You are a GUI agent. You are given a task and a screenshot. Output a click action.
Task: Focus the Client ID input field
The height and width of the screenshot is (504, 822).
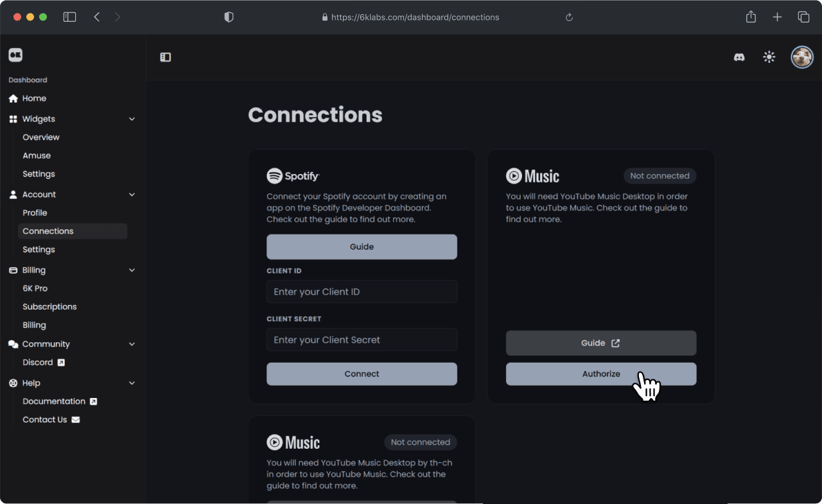362,291
